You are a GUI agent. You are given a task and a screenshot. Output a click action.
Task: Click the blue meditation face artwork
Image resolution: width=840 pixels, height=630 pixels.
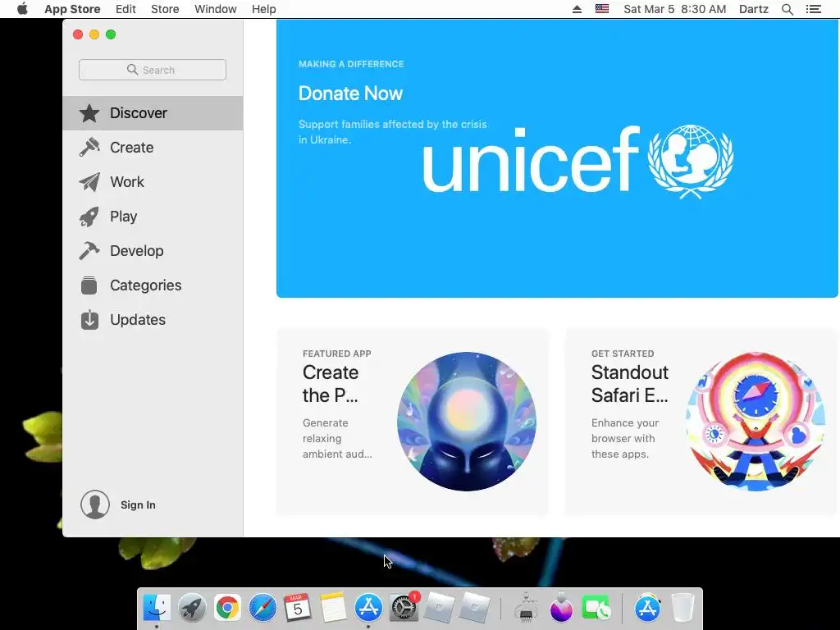tap(467, 422)
